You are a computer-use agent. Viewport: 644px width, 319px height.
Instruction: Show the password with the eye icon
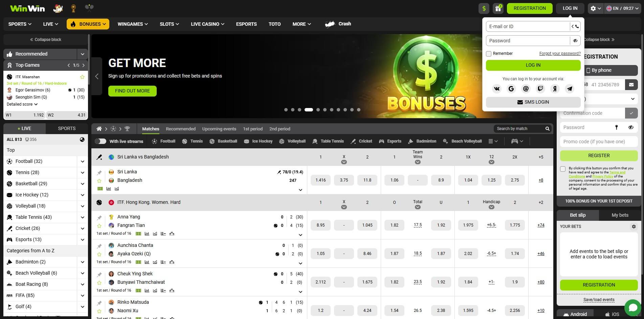[x=575, y=40]
